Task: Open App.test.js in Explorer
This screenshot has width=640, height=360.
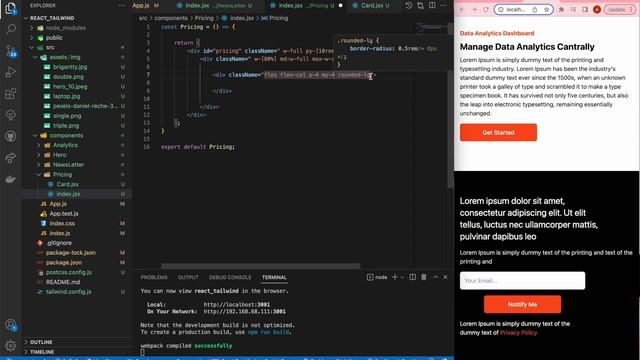Action: [64, 213]
